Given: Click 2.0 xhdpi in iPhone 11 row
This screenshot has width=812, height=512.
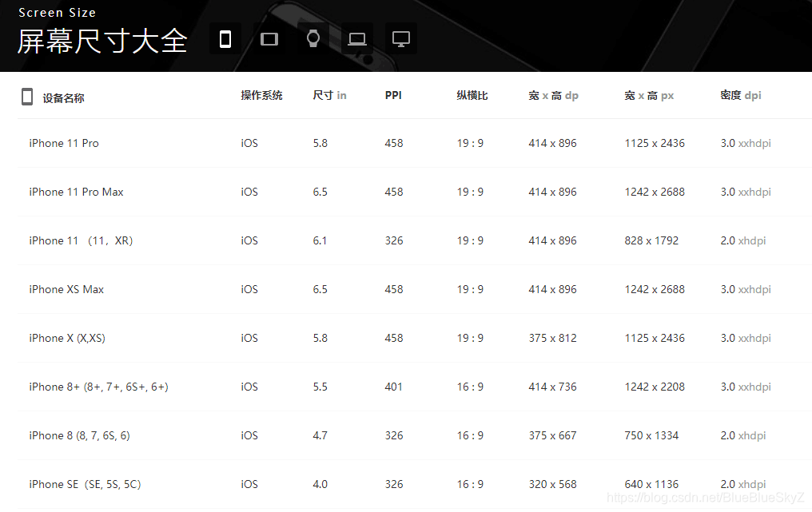Looking at the screenshot, I should pyautogui.click(x=743, y=240).
